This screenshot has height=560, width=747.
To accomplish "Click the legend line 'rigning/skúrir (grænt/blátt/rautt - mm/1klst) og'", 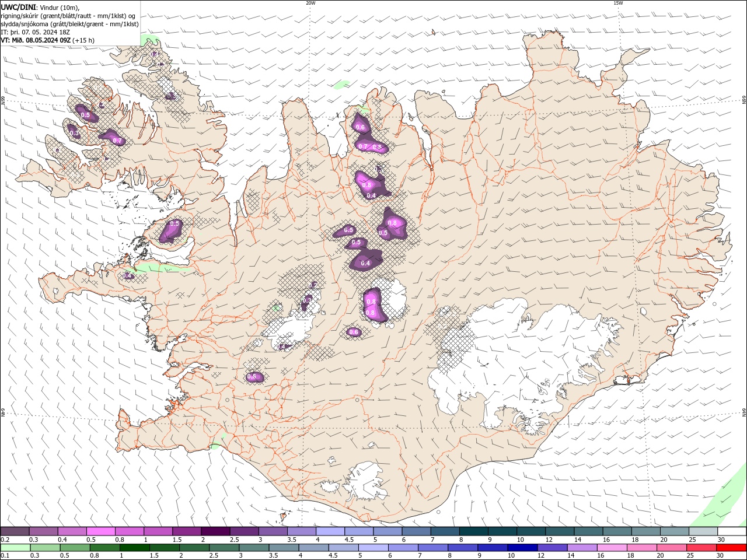I will [x=68, y=15].
